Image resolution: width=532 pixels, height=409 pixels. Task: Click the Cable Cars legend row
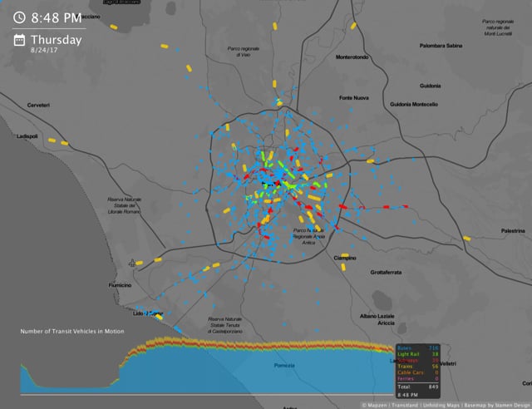(418, 372)
